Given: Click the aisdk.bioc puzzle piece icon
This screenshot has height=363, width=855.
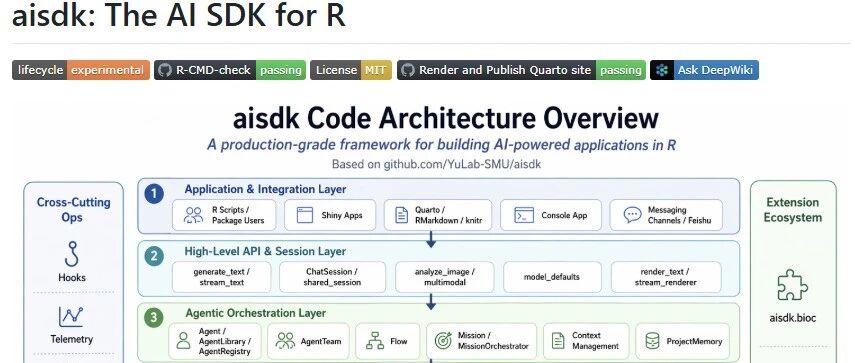Looking at the screenshot, I should click(792, 285).
